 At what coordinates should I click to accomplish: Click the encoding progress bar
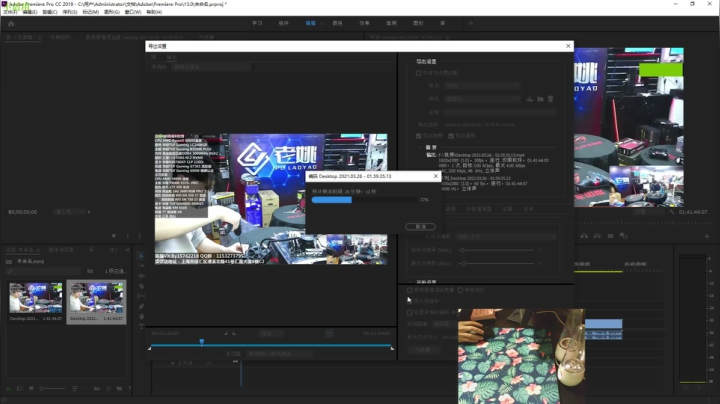pos(365,200)
